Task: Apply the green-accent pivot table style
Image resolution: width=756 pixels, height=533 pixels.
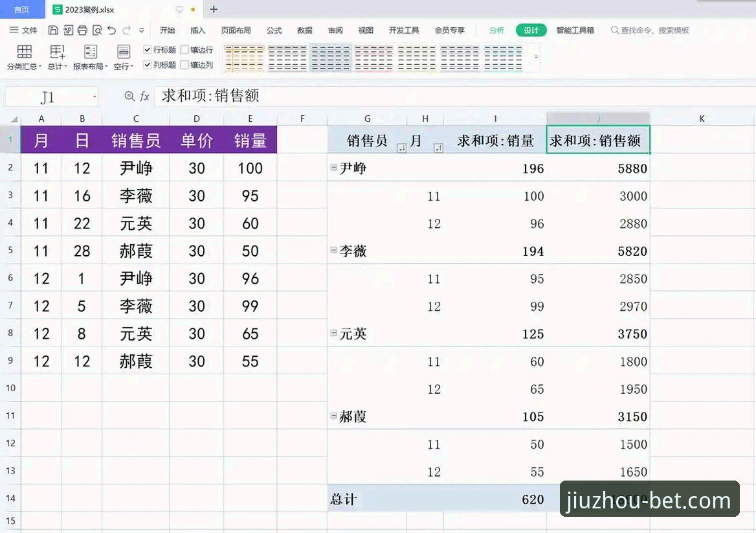Action: click(503, 58)
